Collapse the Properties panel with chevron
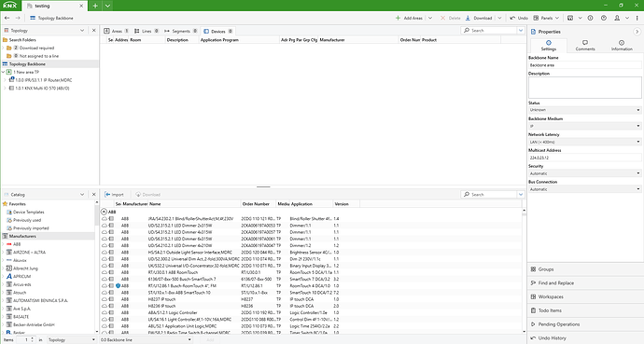The height and width of the screenshot is (344, 644). (637, 32)
